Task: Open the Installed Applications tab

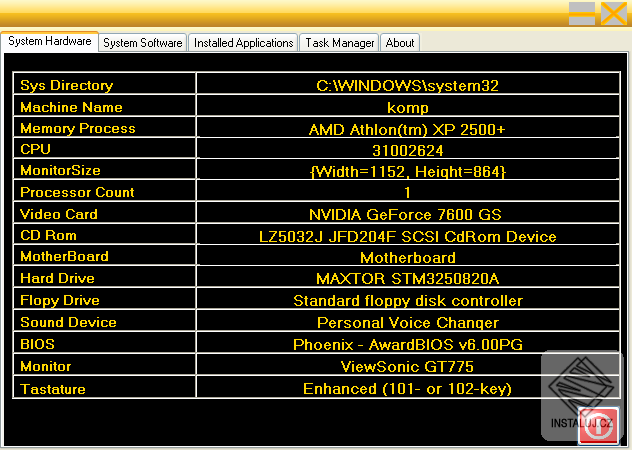Action: (x=243, y=43)
